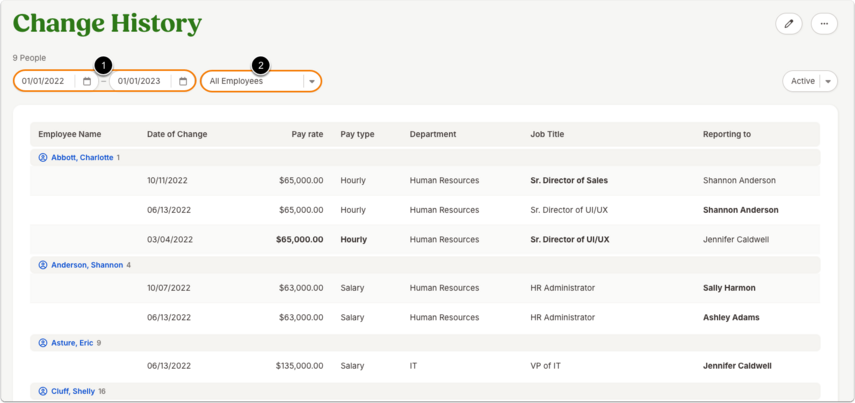Open Anderson, Shannon employee link
This screenshot has width=855, height=403.
tap(87, 265)
